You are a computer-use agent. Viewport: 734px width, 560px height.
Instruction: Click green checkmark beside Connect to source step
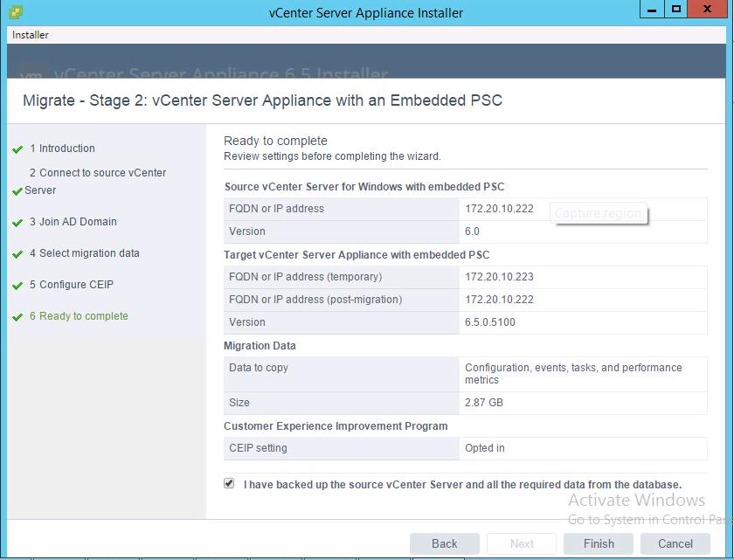17,191
